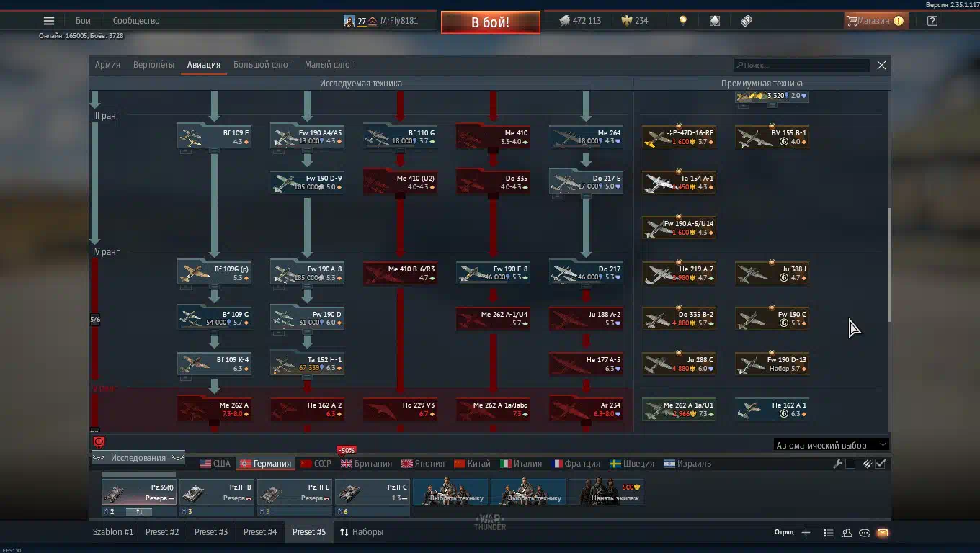The height and width of the screenshot is (553, 980).
Task: Select the Pz.II C crew slot
Action: pos(372,493)
